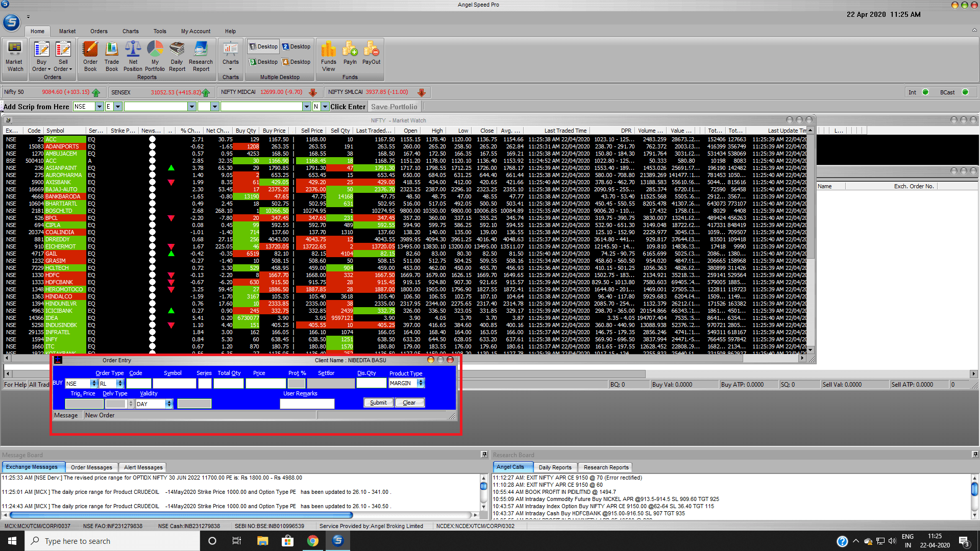Open Microsoft Store from the taskbar
This screenshot has height=551, width=980.
coord(287,541)
